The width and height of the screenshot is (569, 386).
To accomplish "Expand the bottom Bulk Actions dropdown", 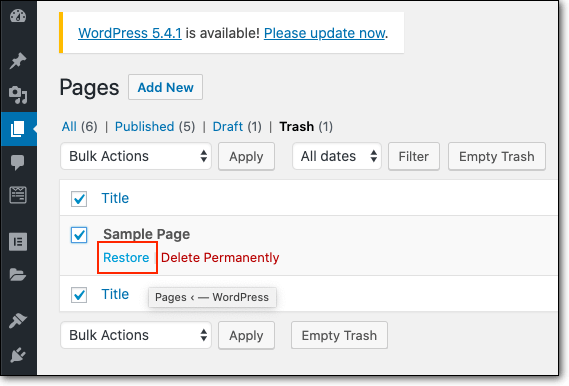I will pyautogui.click(x=136, y=335).
